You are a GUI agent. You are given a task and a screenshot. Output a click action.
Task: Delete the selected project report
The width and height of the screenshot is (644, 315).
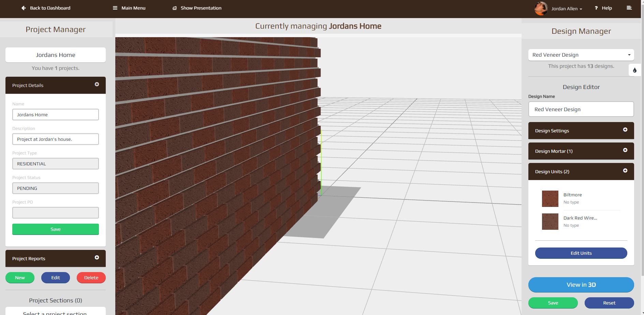[x=91, y=277]
